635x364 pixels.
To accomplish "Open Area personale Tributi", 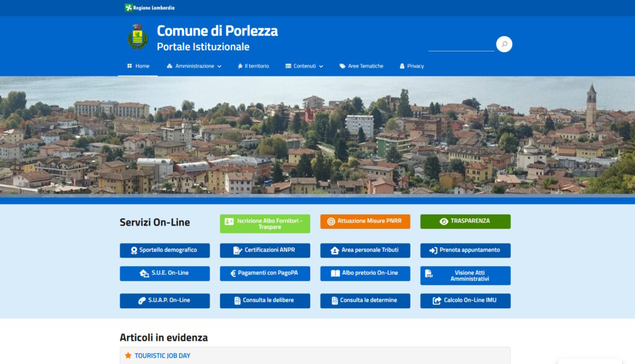I will click(x=365, y=251).
